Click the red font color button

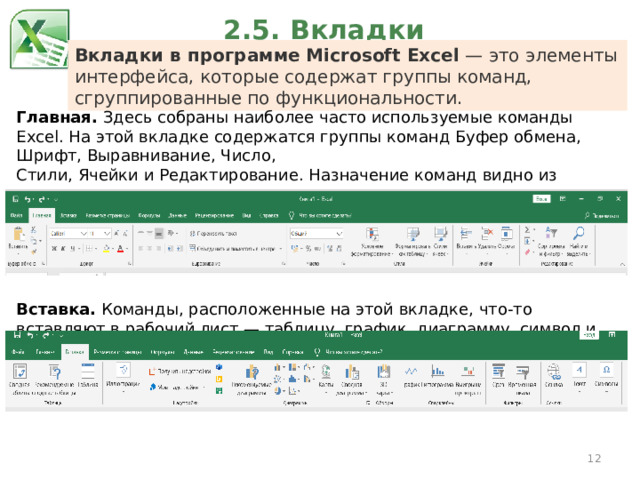[x=121, y=249]
